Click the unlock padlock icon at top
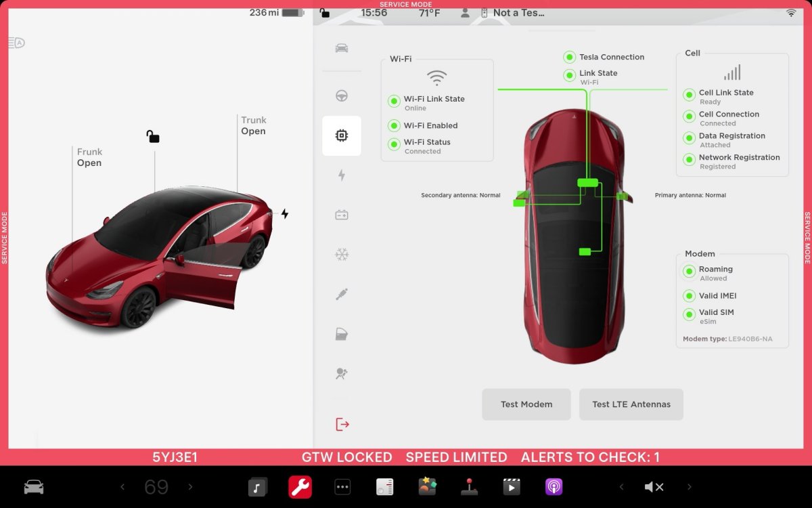Viewport: 812px width, 508px height. tap(325, 12)
